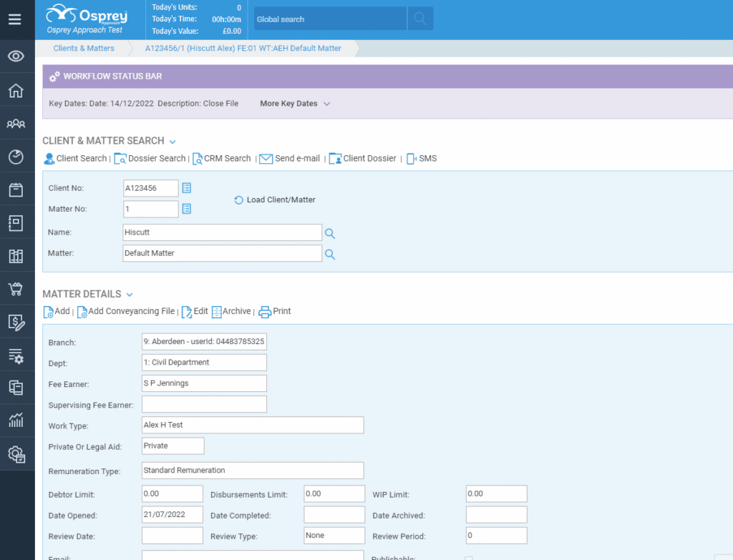
Task: Open the documents copy sidebar icon
Action: 16,388
